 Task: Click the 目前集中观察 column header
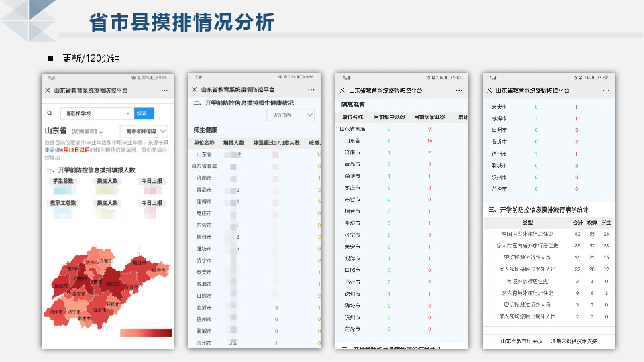coord(389,117)
